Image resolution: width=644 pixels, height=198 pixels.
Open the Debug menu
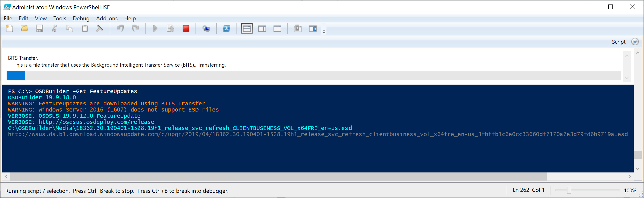point(81,18)
